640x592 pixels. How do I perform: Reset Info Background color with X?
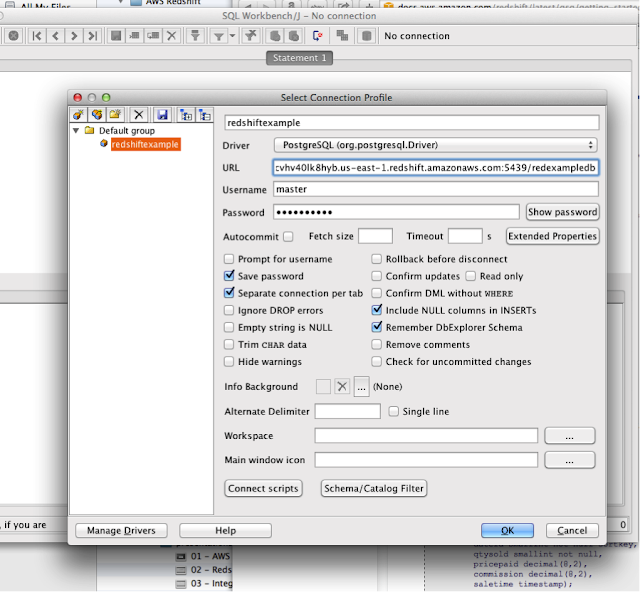click(x=342, y=386)
